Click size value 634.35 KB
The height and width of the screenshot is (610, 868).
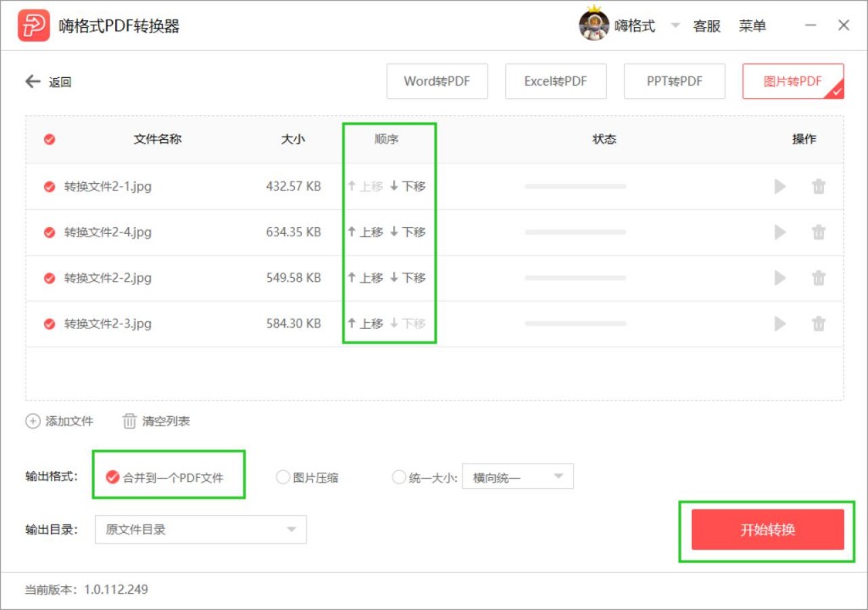coord(293,232)
